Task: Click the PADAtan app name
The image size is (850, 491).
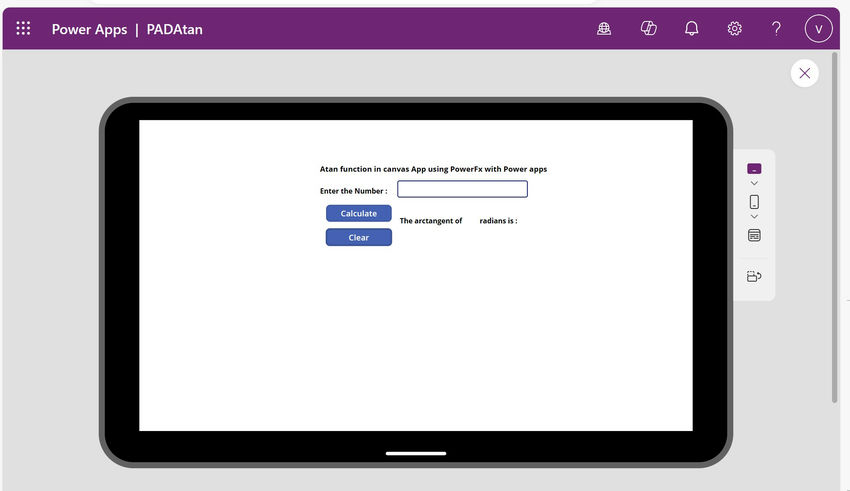Action: 175,29
